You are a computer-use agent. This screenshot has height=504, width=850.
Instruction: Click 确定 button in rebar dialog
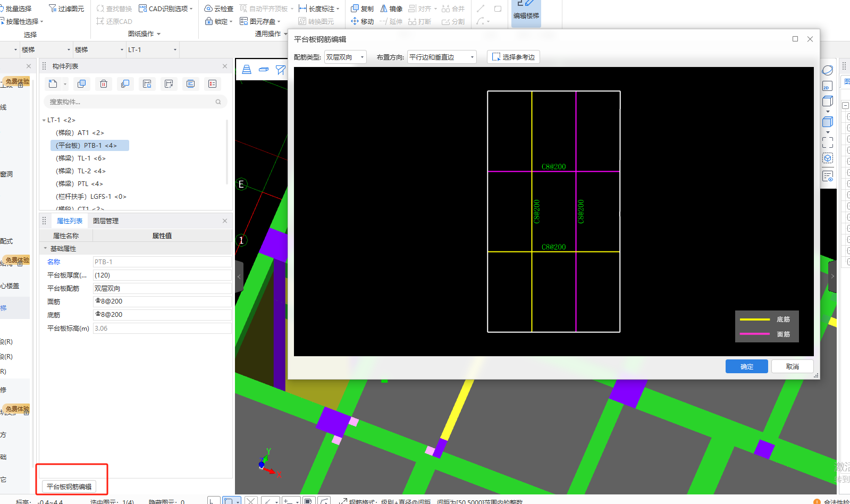point(747,366)
